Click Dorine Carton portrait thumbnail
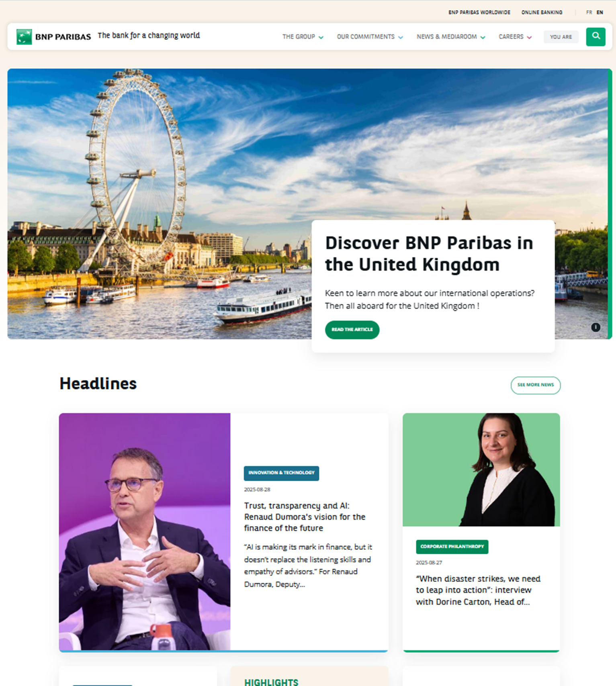The image size is (616, 686). click(x=481, y=470)
